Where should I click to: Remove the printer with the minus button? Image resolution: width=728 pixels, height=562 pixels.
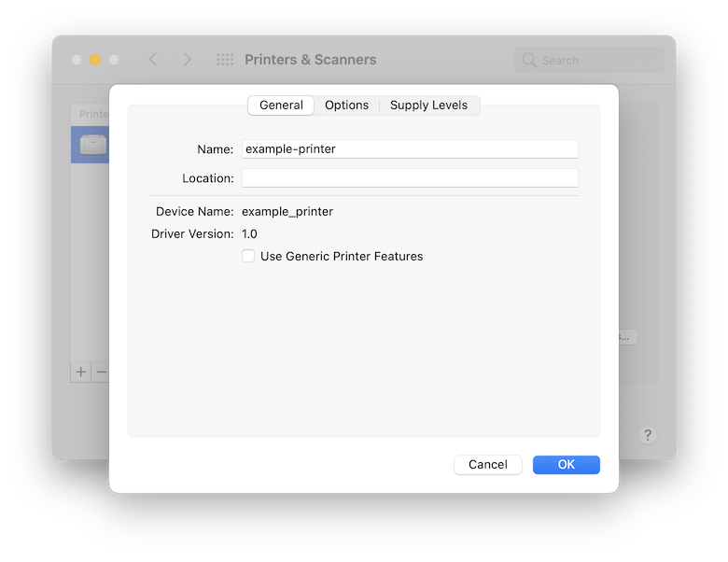(x=102, y=372)
